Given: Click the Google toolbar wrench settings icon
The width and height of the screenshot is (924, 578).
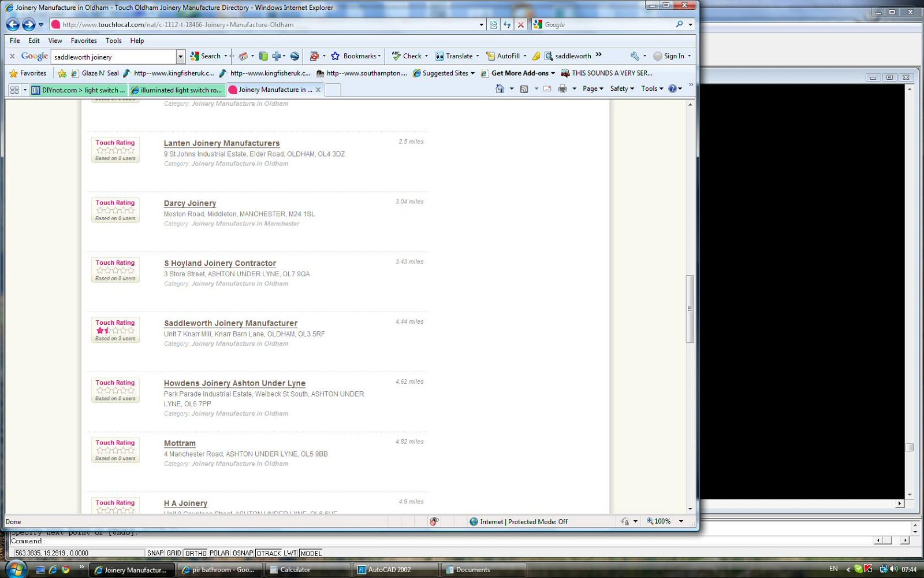Looking at the screenshot, I should (635, 56).
